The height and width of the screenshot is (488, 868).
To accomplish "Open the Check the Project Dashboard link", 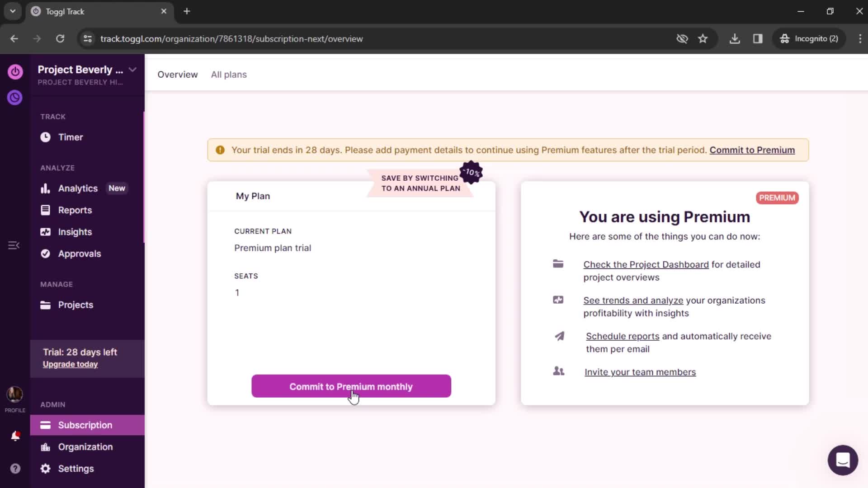I will [646, 264].
